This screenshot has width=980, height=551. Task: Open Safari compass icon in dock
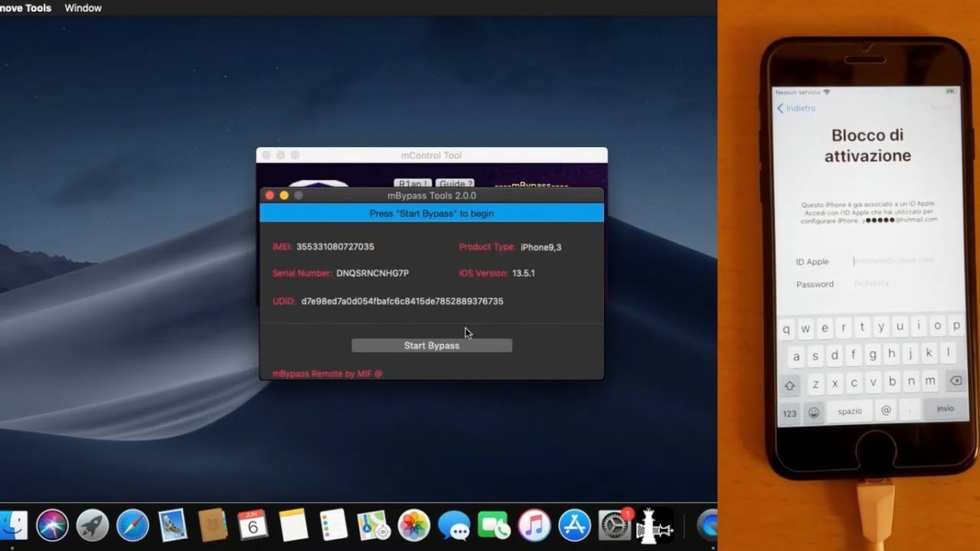point(132,526)
